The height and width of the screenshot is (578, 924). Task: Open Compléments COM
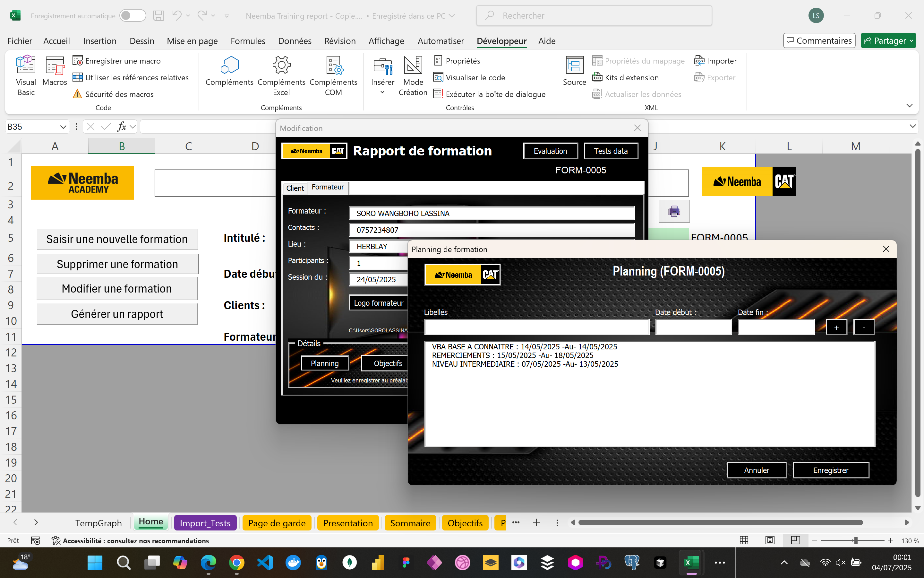[x=333, y=76]
